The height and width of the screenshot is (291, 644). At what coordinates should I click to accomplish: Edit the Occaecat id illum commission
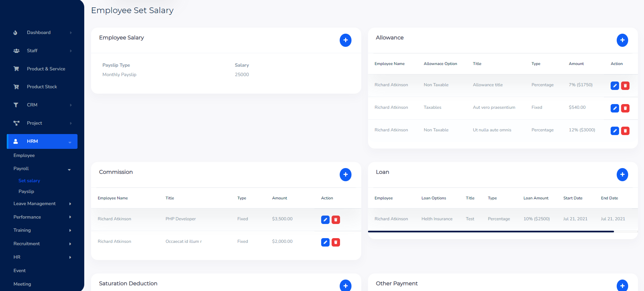[325, 242]
